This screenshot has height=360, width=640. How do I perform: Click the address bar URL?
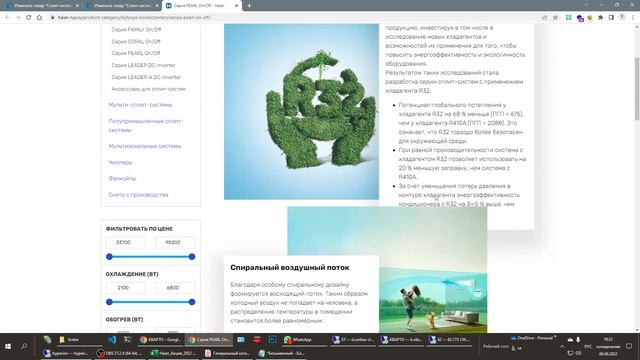(x=134, y=18)
